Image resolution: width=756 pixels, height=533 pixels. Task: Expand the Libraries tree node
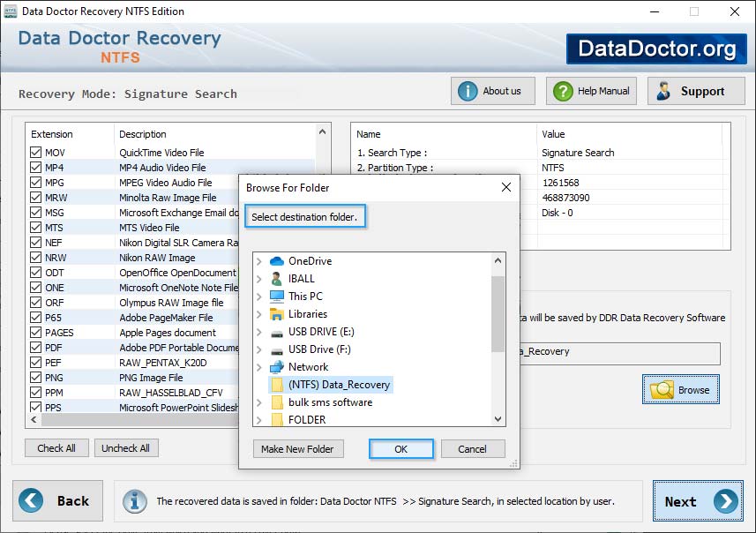259,314
